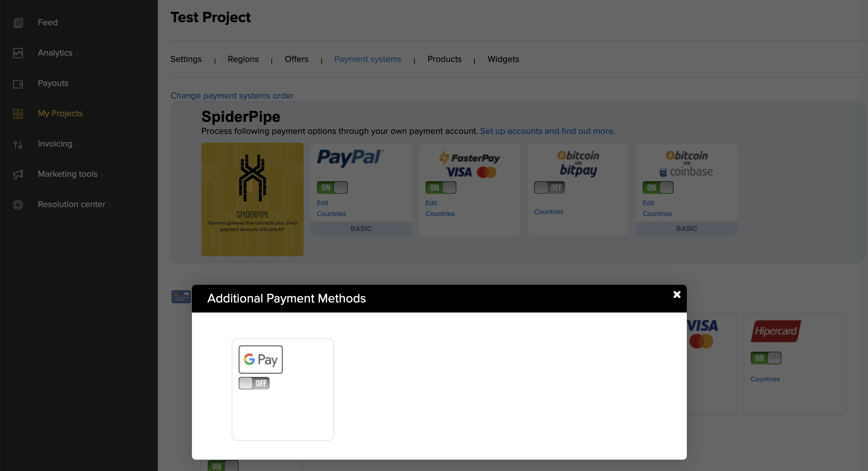Click the SpiderPipe heading
This screenshot has height=471, width=868.
click(x=241, y=116)
